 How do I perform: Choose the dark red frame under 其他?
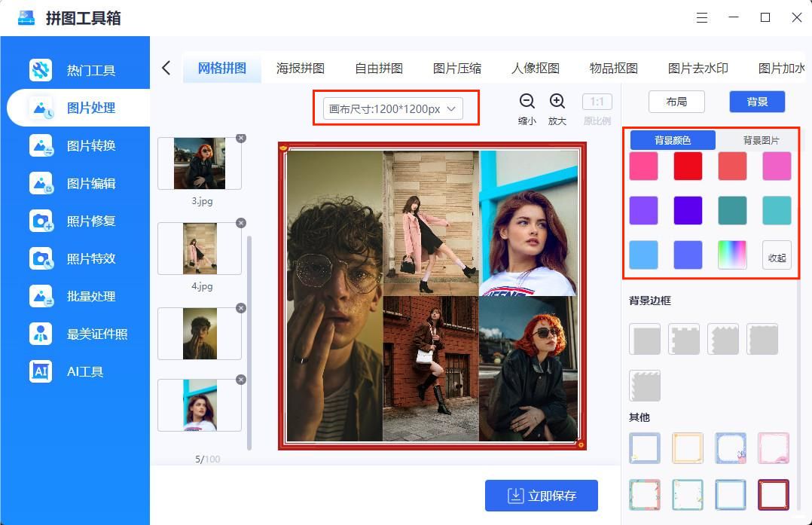[774, 494]
